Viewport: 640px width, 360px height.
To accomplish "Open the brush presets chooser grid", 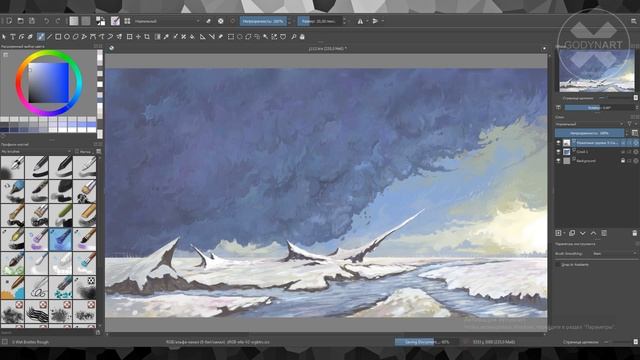I will [x=127, y=21].
